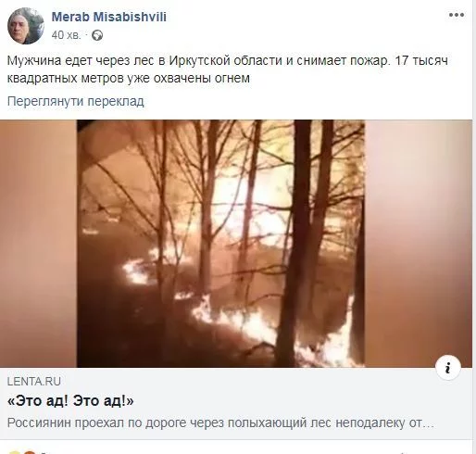476x454 pixels.
Task: Click the right-edge vertical scrollbar
Action: (474, 227)
